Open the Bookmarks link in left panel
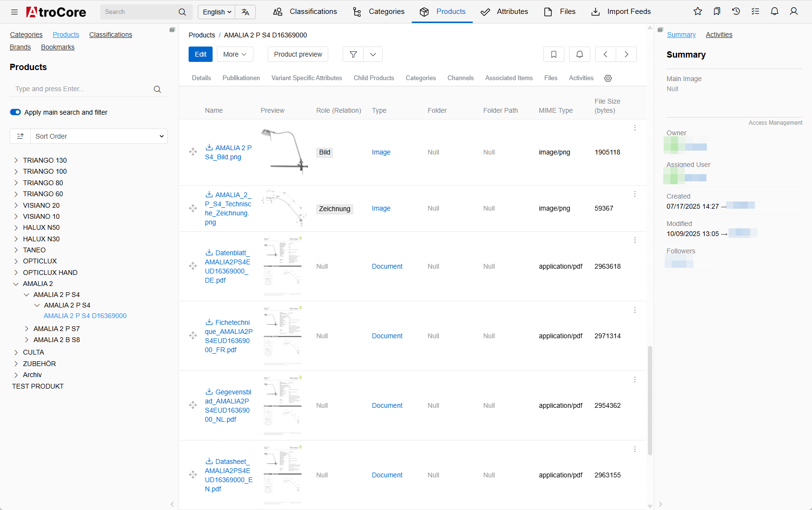Image resolution: width=812 pixels, height=510 pixels. (x=58, y=47)
